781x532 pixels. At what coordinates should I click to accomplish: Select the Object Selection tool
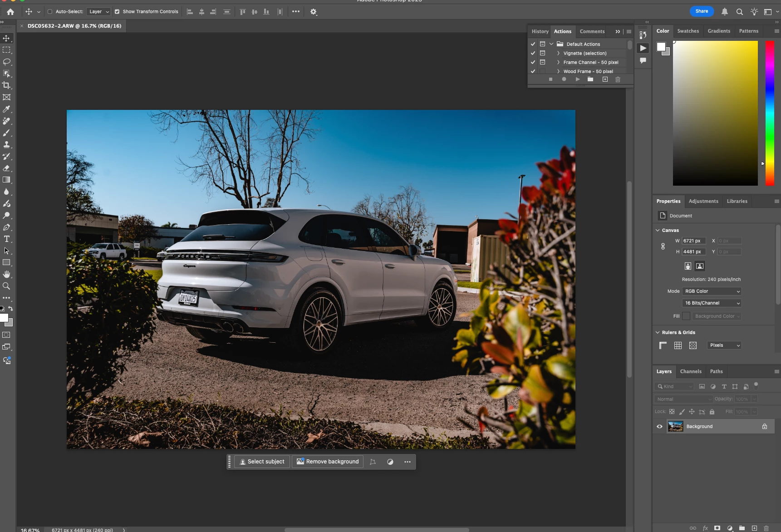pyautogui.click(x=6, y=74)
